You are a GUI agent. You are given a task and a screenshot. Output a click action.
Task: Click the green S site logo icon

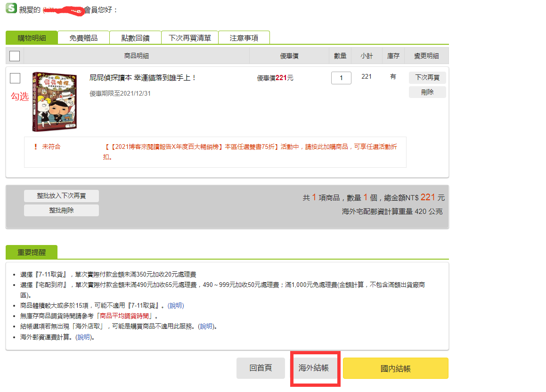11,8
